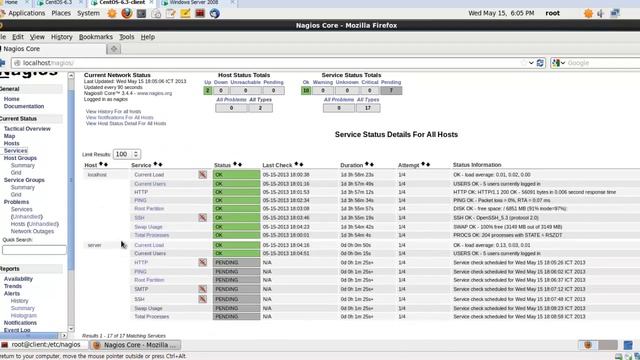Open the volume control in the top panel
The image size is (640, 360).
pyautogui.click(x=600, y=13)
